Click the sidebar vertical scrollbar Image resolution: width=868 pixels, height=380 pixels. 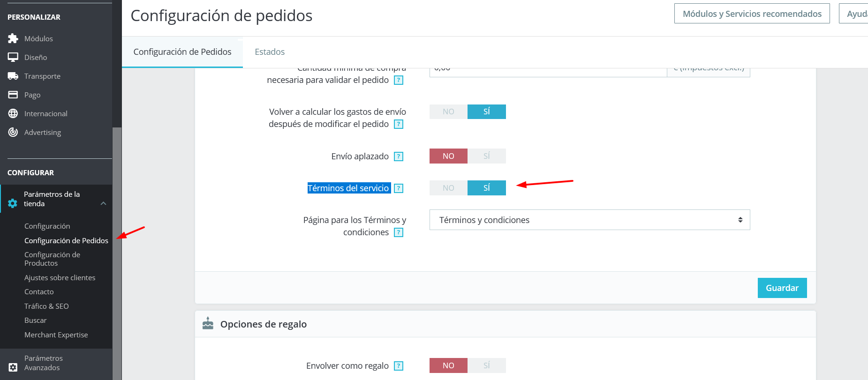[117, 253]
